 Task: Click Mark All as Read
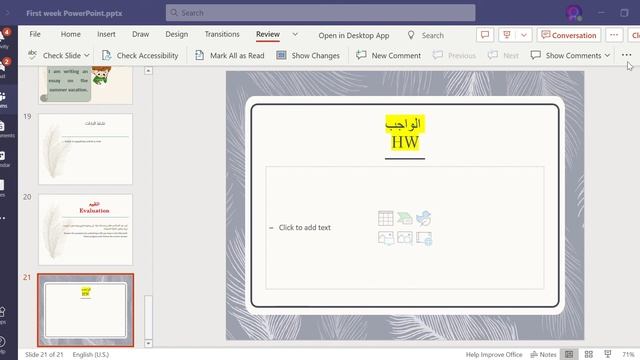[x=229, y=55]
